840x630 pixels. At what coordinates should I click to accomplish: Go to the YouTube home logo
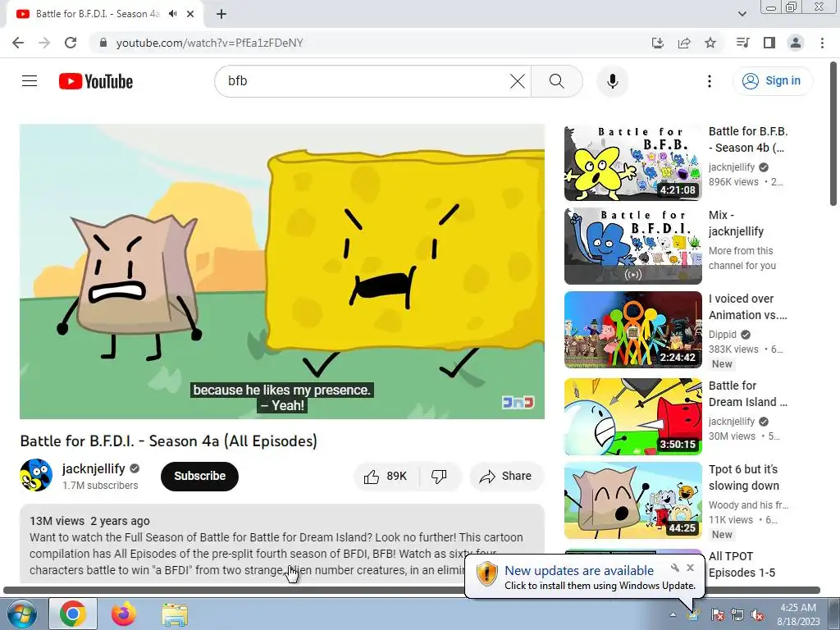[x=96, y=81]
